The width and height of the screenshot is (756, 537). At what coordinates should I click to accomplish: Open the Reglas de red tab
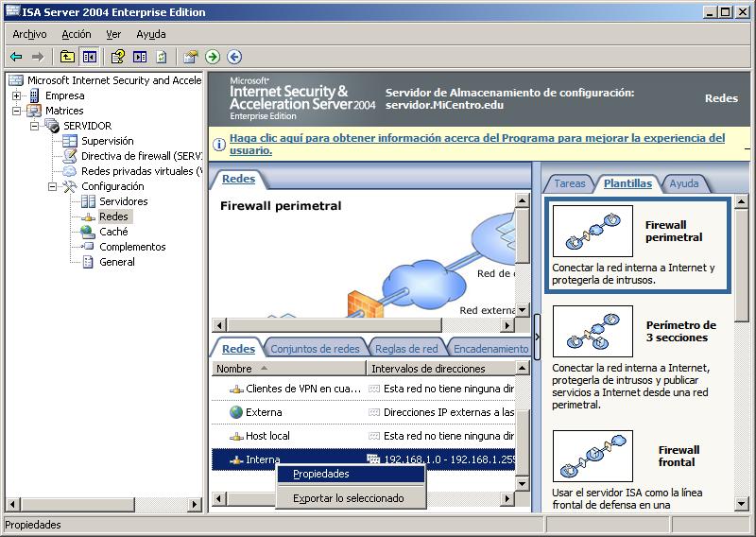(406, 349)
